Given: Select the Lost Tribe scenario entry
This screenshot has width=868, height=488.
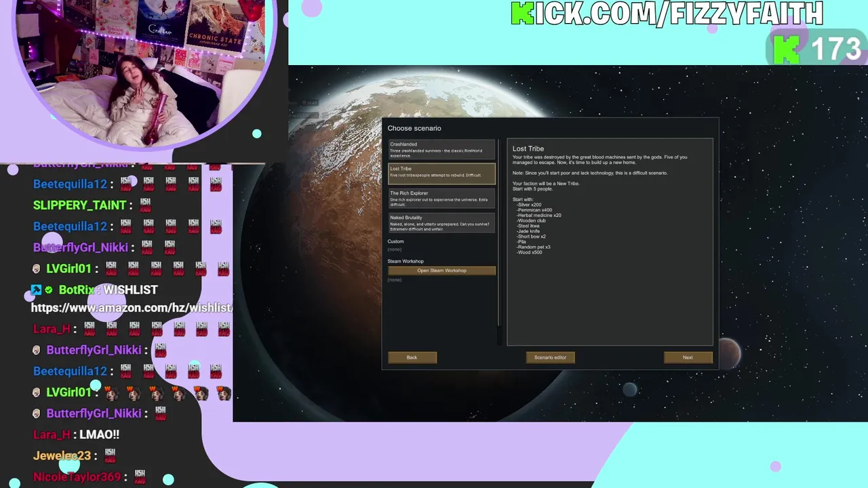Looking at the screenshot, I should click(441, 174).
